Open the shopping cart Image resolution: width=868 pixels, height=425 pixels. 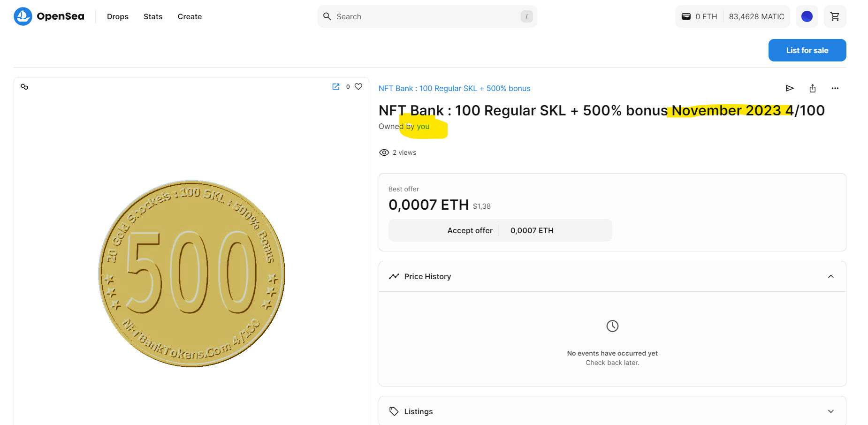[835, 16]
